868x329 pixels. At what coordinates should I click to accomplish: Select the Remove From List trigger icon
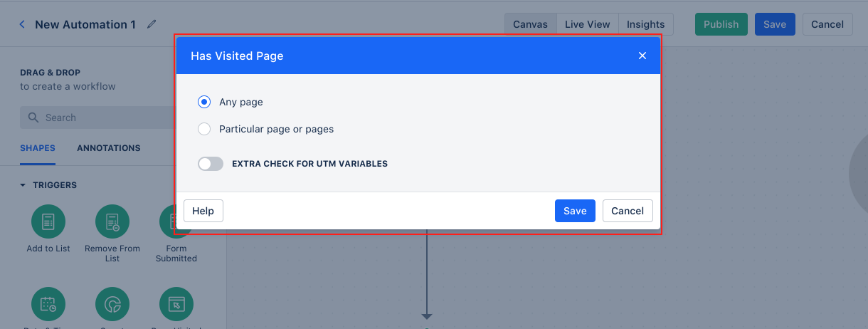(112, 221)
